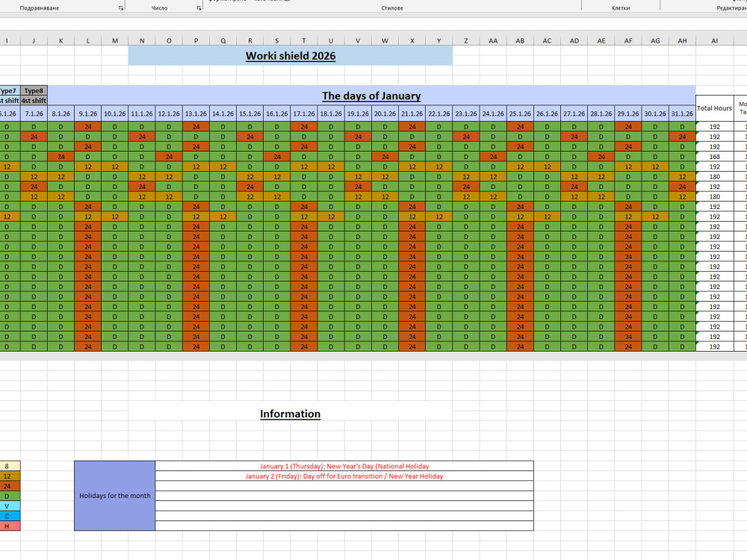
Task: Click the 9.1.26 date cell
Action: [x=87, y=113]
